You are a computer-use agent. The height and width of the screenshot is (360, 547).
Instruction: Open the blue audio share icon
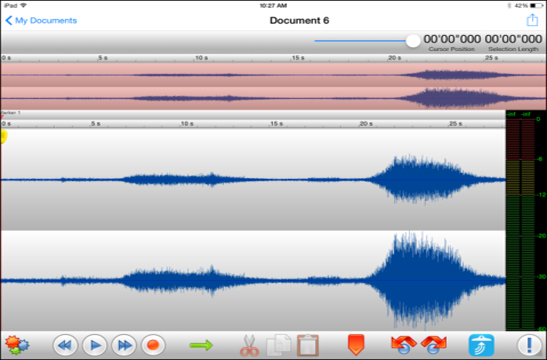481,345
